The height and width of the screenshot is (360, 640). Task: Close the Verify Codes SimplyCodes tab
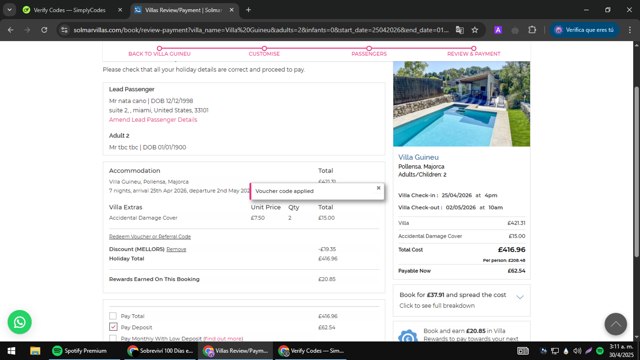point(120,10)
